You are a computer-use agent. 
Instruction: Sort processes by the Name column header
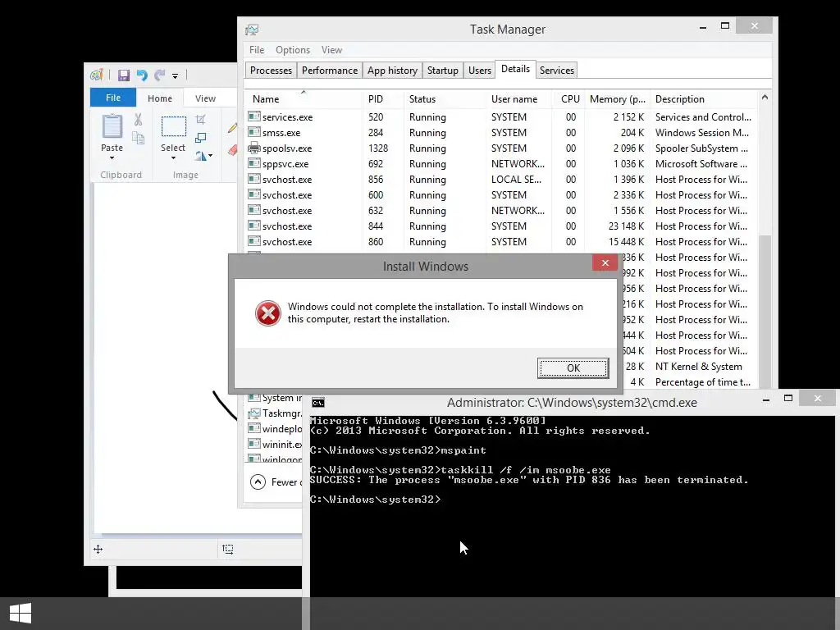[x=304, y=99]
